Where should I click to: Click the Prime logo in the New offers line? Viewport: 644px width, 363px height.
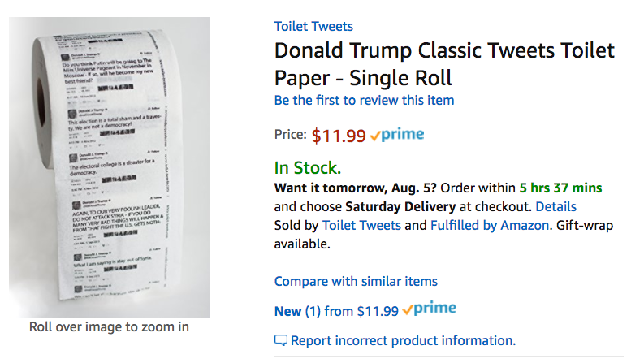(429, 309)
